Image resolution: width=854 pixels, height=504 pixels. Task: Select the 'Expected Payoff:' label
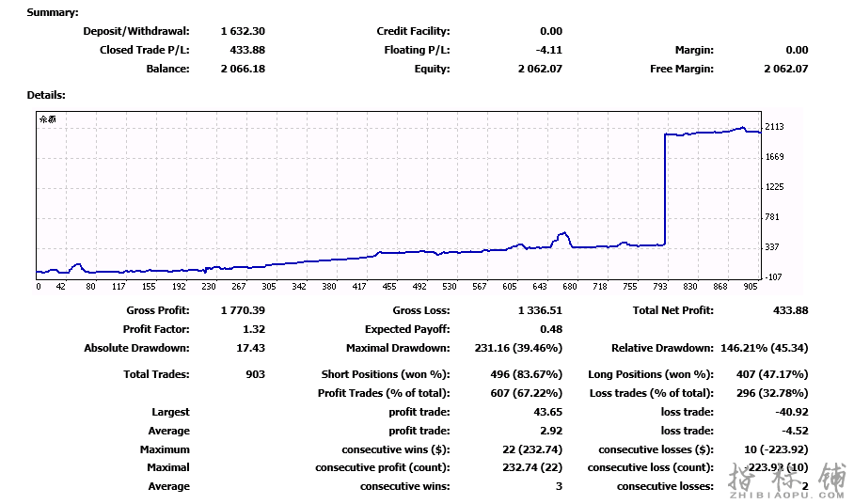(x=407, y=329)
